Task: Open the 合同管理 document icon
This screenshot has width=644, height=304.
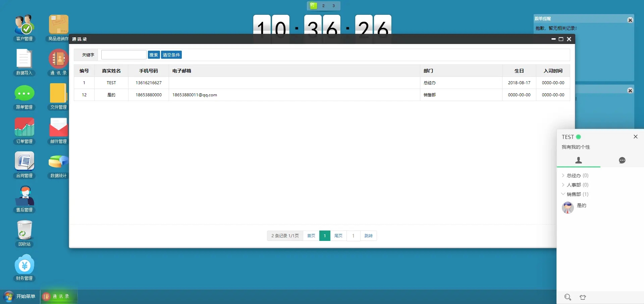Action: coord(24,162)
